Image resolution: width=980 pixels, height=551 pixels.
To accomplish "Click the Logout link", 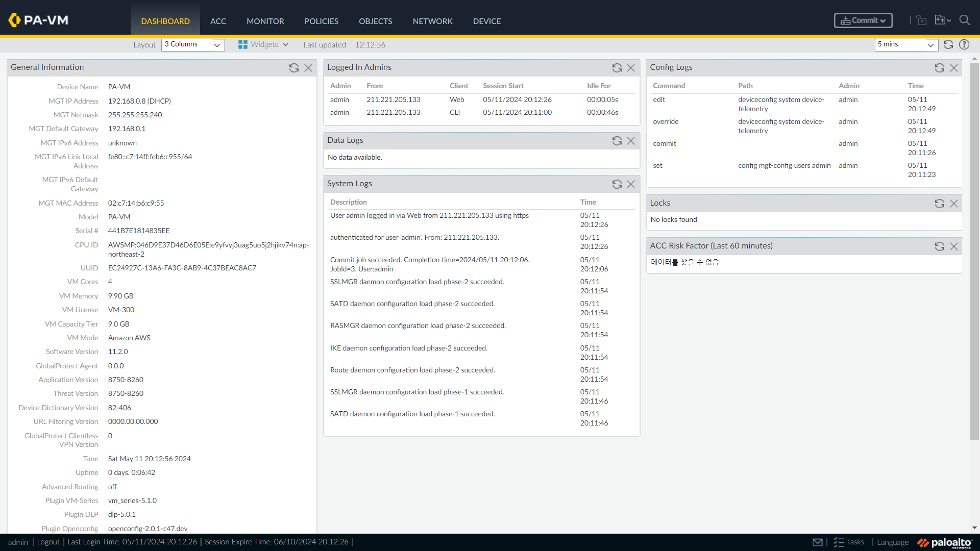I will (48, 542).
